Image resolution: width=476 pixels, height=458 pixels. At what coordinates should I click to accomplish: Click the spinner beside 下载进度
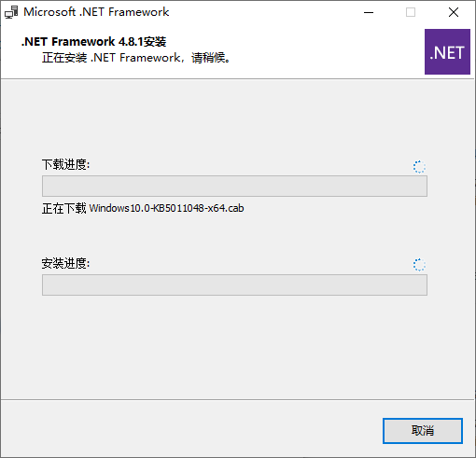tap(419, 167)
